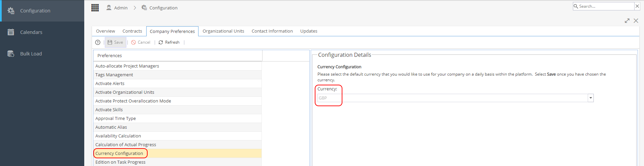This screenshot has width=644, height=166.
Task: Open Bulk Load in the sidebar
Action: coord(42,54)
